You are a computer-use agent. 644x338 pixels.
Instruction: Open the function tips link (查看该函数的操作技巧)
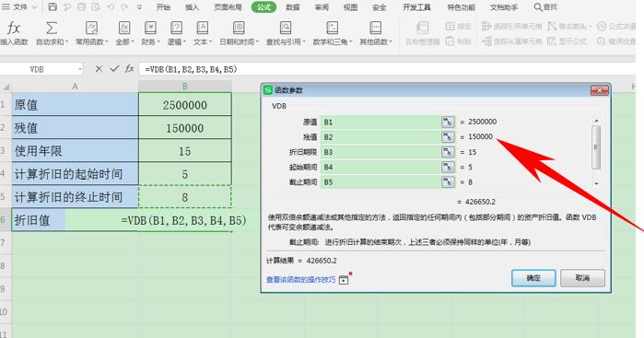(301, 280)
